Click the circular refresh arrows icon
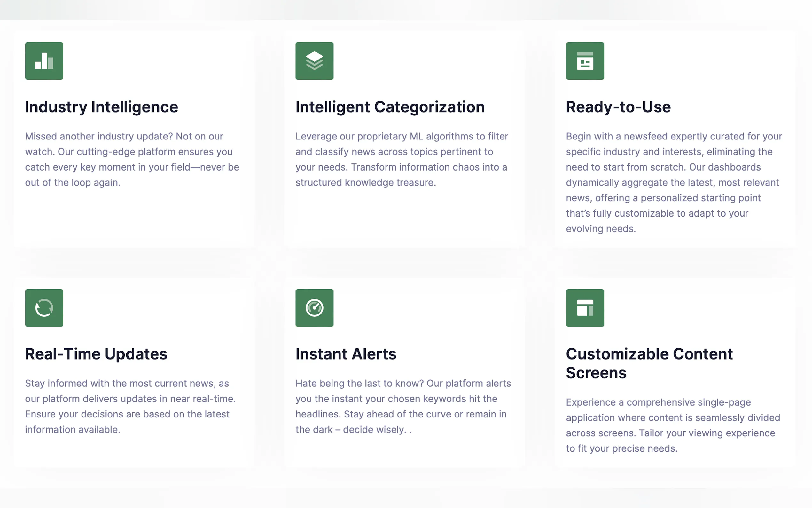 tap(44, 308)
